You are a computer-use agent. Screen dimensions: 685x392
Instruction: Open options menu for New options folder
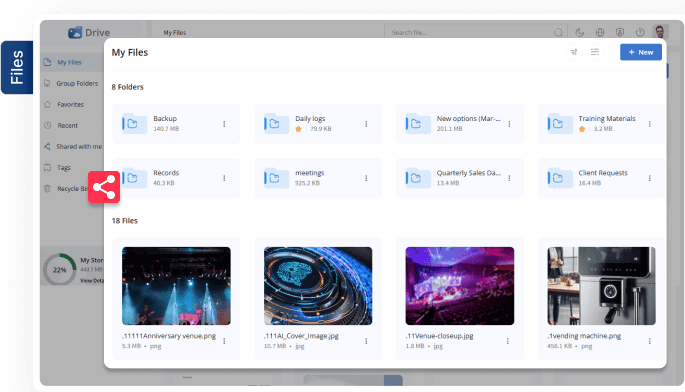pos(509,124)
